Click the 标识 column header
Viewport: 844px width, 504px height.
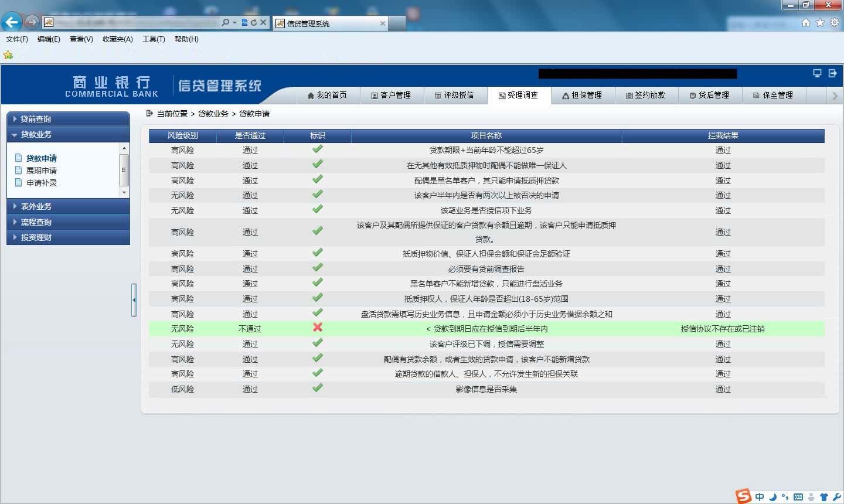(318, 135)
